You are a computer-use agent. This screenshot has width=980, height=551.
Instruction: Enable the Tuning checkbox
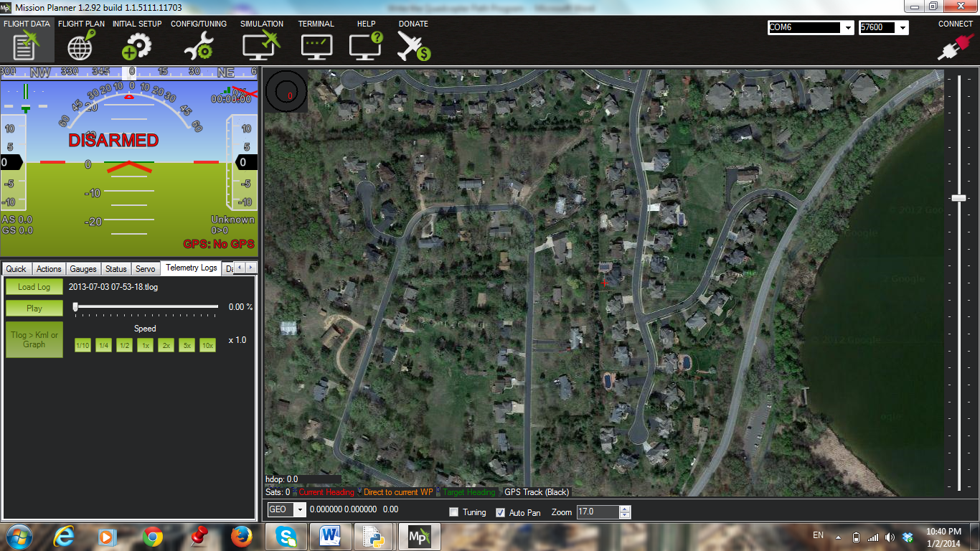(x=452, y=512)
